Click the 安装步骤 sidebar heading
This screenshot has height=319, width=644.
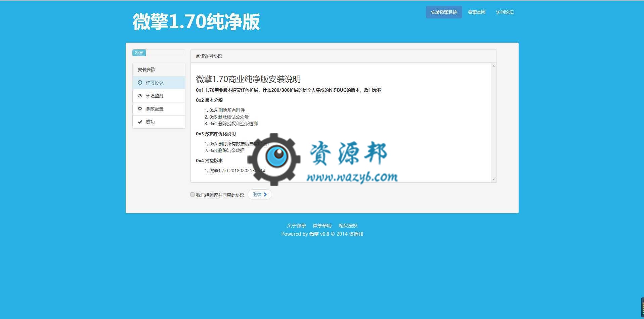[x=146, y=70]
